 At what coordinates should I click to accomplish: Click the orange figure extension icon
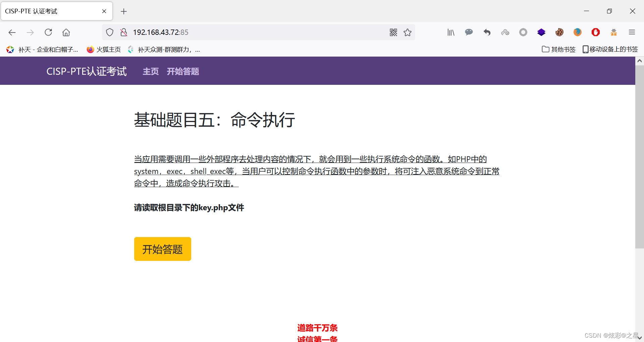[614, 32]
